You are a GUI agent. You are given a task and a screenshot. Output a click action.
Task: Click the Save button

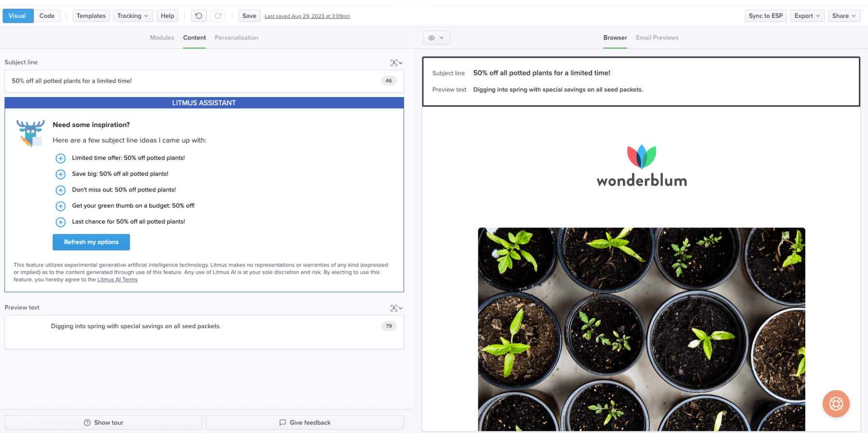249,16
